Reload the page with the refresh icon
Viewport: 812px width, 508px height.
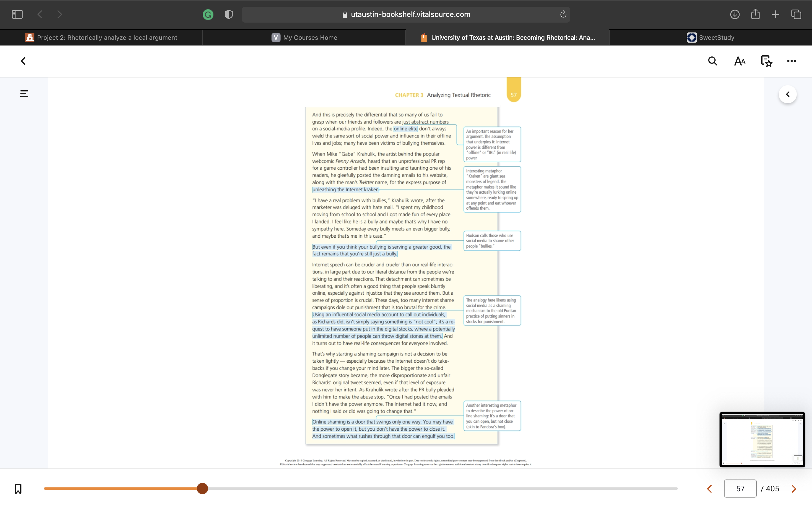(563, 14)
